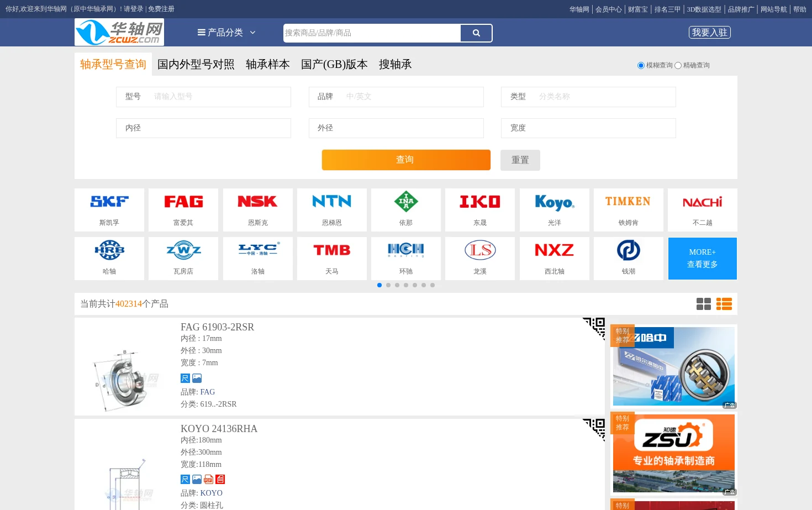Select 模糊查询 radio button
Viewport: 812px width, 510px height.
(x=641, y=66)
